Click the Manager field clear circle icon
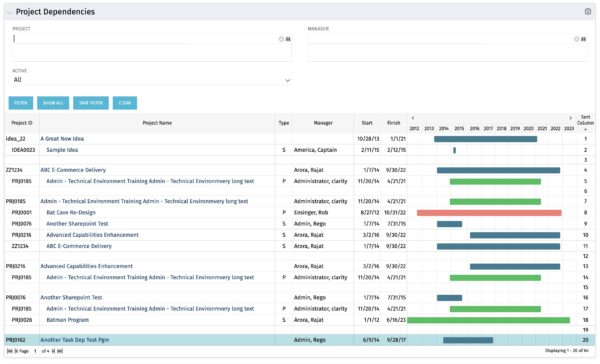This screenshot has height=364, width=600. click(x=576, y=39)
